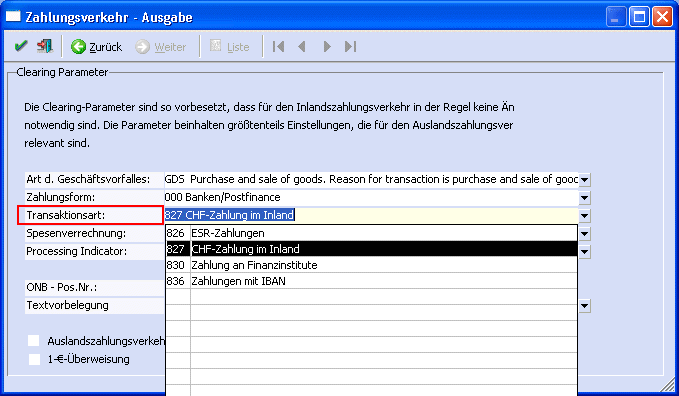
Task: Open the Spesenverrechnung dropdown arrow
Action: coord(585,234)
